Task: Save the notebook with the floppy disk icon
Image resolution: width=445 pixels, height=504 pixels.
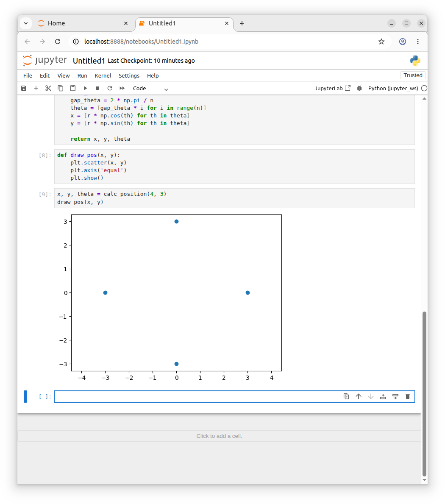Action: [24, 88]
